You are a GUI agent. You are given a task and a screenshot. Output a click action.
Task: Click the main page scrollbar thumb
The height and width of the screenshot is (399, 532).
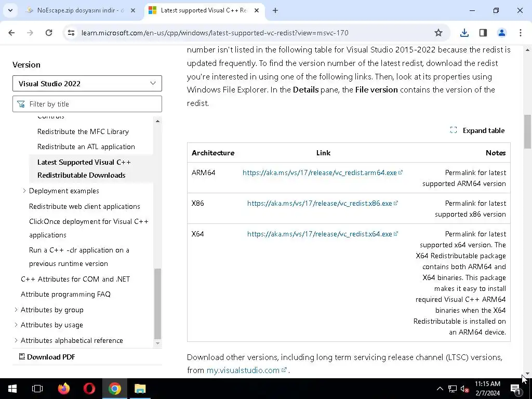pos(527,131)
